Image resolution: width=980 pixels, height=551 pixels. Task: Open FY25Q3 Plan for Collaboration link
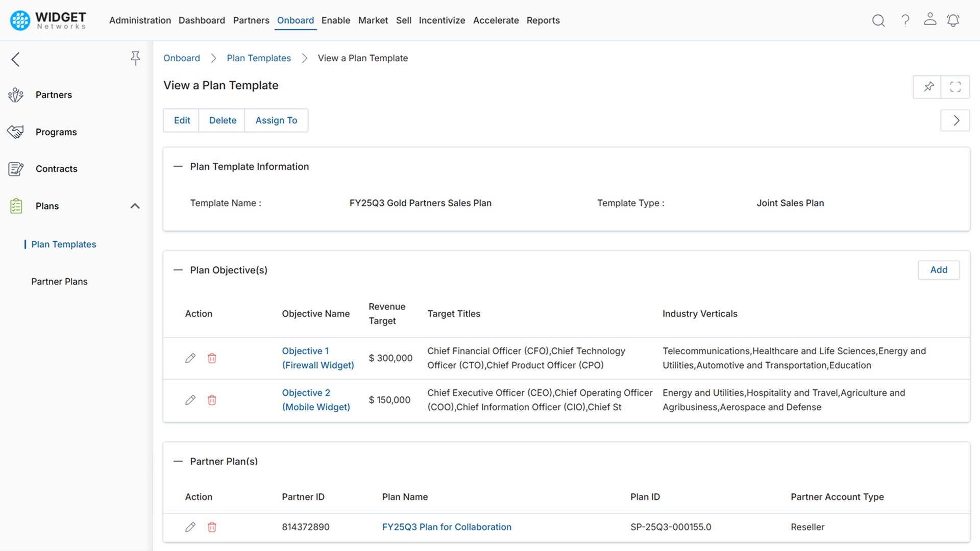pos(447,527)
